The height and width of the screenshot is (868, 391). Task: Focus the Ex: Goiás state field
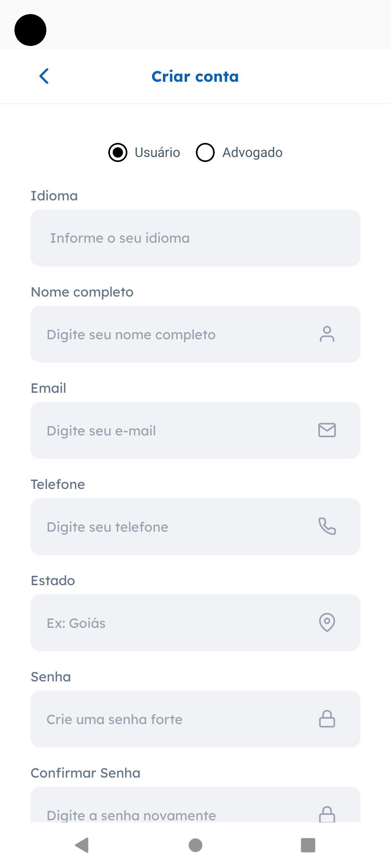coord(195,623)
